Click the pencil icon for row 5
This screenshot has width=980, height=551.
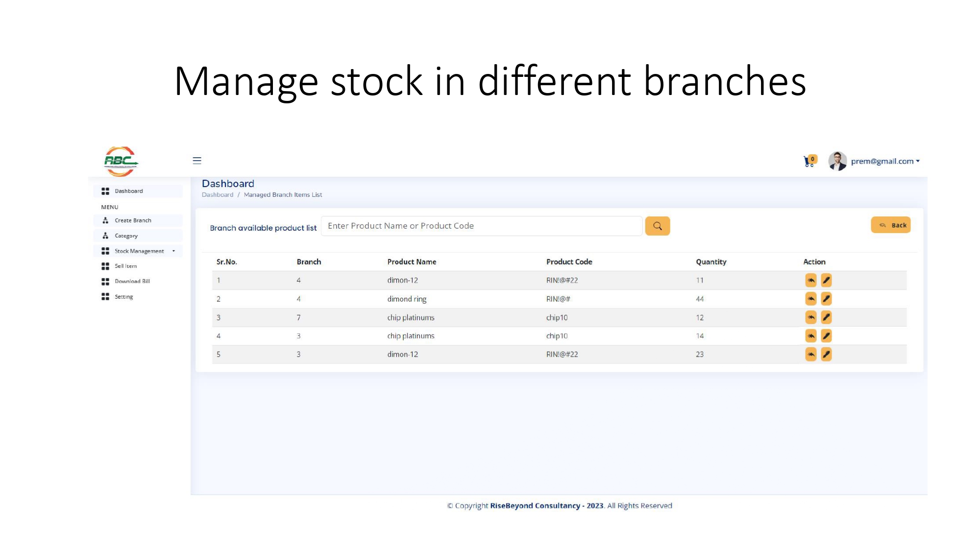tap(826, 354)
